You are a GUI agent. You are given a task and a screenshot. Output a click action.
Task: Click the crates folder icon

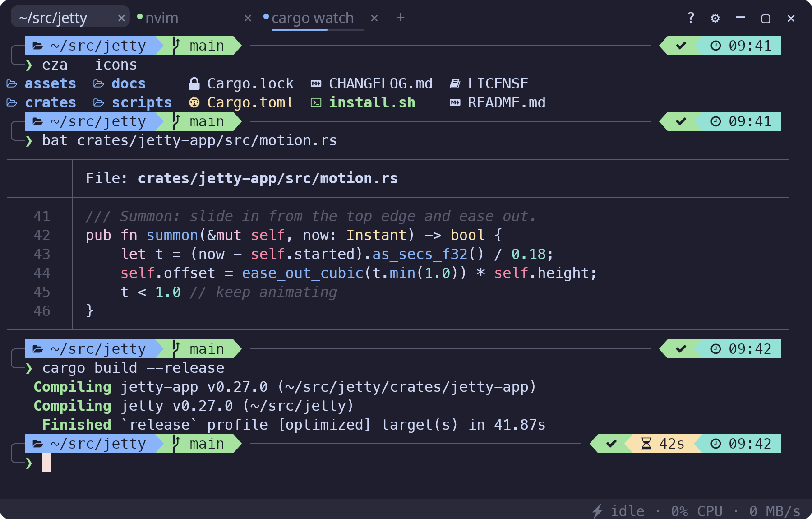pyautogui.click(x=12, y=102)
